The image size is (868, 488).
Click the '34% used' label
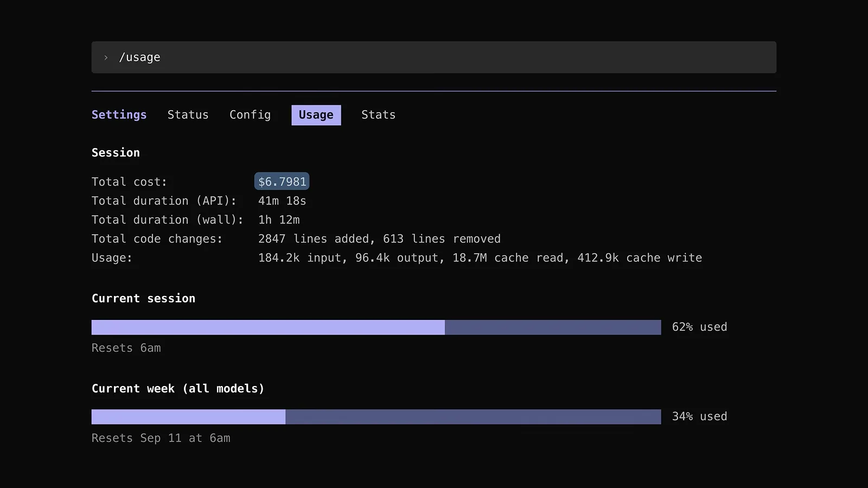[x=700, y=416]
